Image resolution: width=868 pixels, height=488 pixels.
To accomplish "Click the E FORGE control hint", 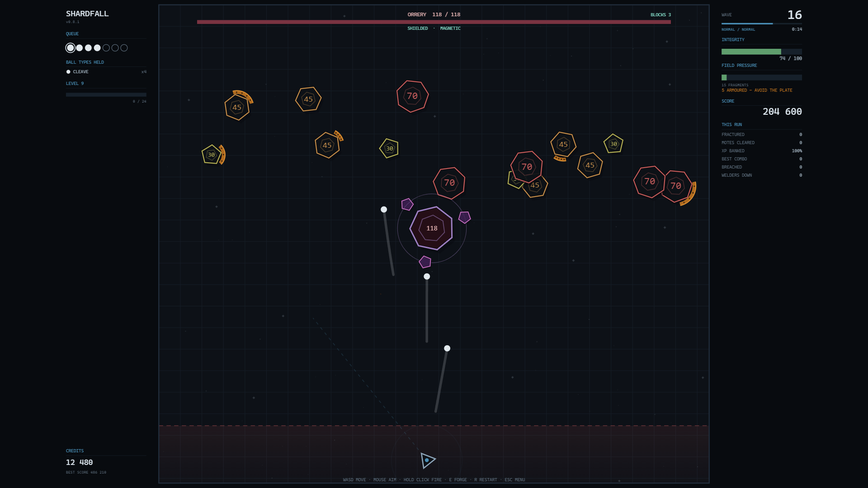I will click(458, 480).
